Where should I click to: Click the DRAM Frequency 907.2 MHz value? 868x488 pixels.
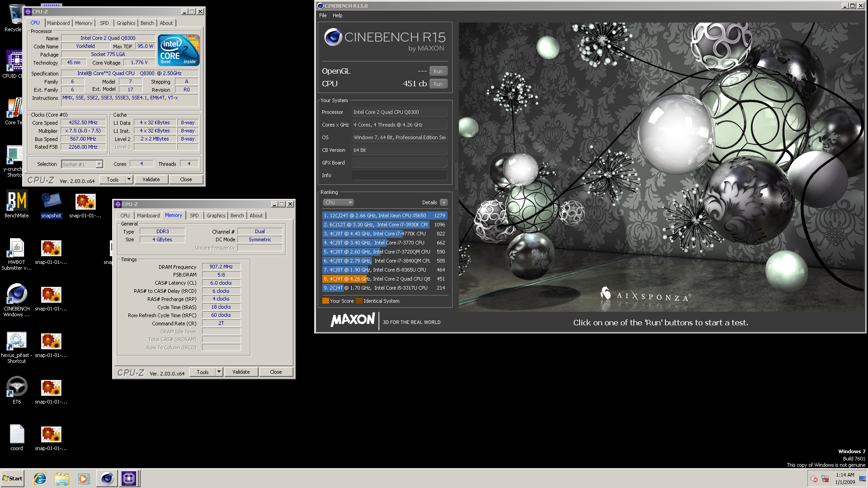pos(221,267)
